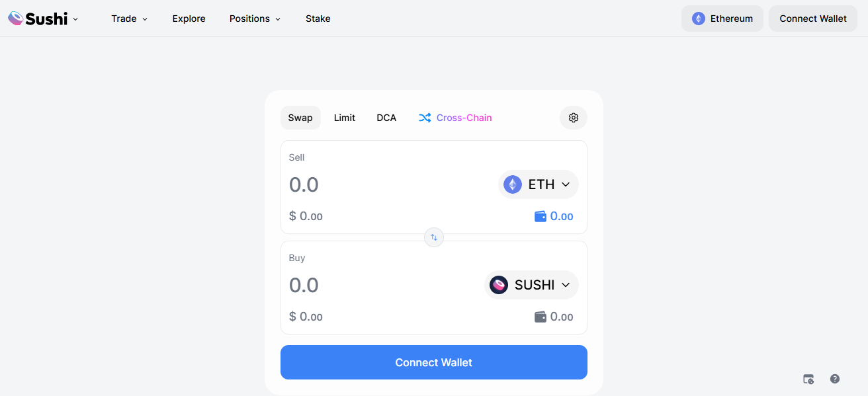The image size is (868, 396).
Task: Flip sell and buy tokens with the arrows
Action: pos(434,237)
